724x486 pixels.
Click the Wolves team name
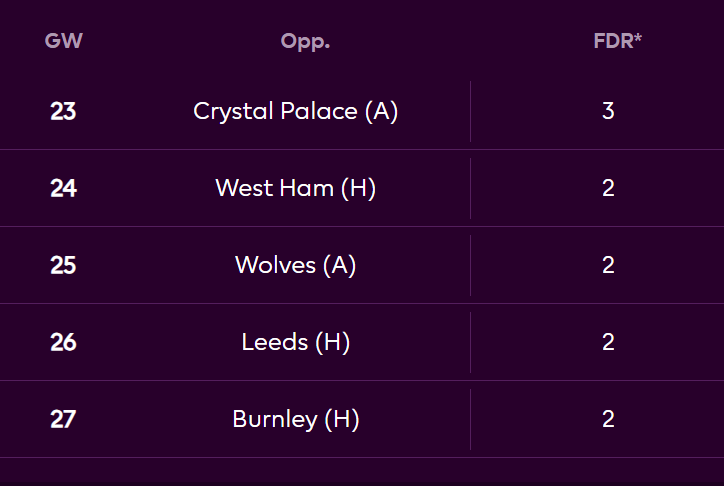click(275, 265)
